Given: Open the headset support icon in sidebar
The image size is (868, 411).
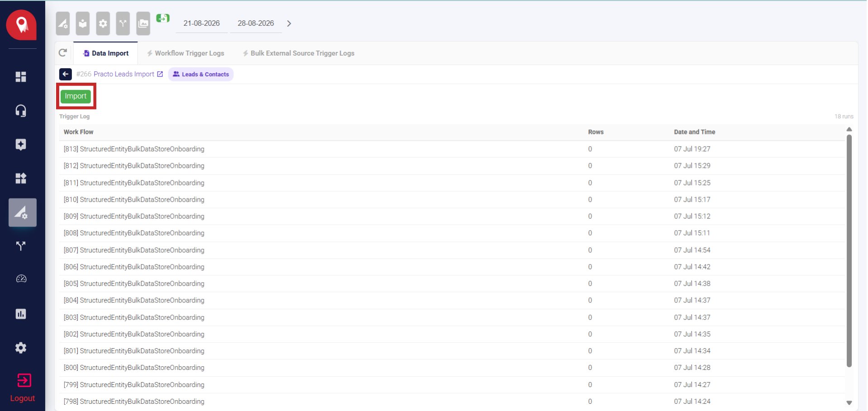Looking at the screenshot, I should (x=21, y=111).
